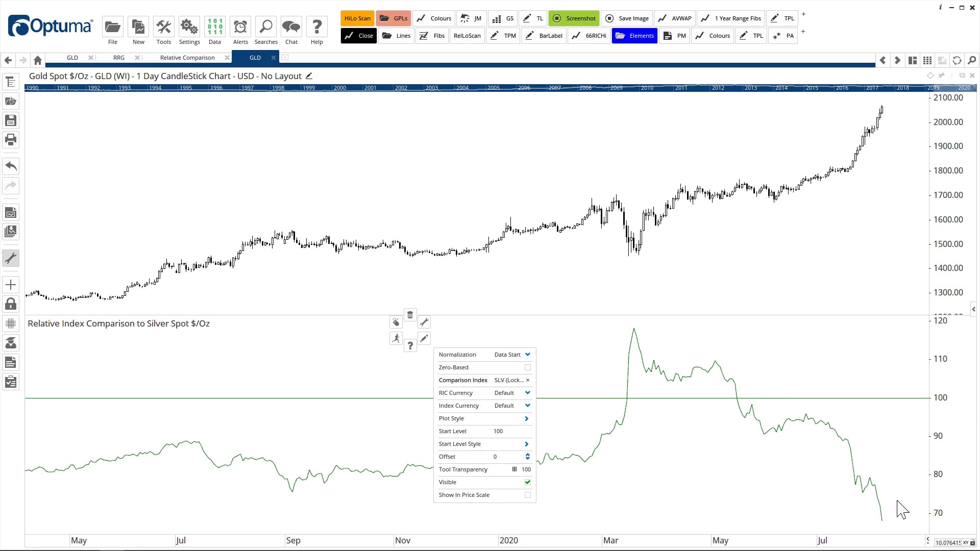Click the delete trash icon on comparison tool
980x551 pixels.
coord(410,315)
